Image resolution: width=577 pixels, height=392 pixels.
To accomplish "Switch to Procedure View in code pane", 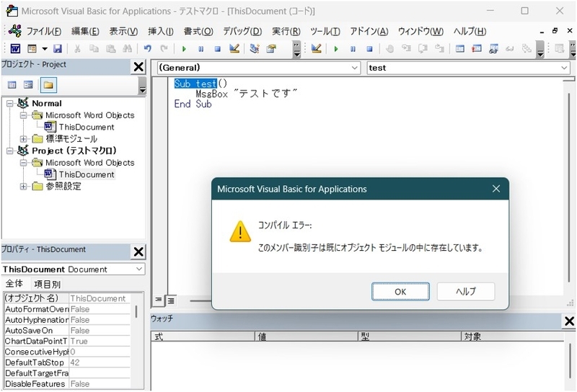I will 158,300.
